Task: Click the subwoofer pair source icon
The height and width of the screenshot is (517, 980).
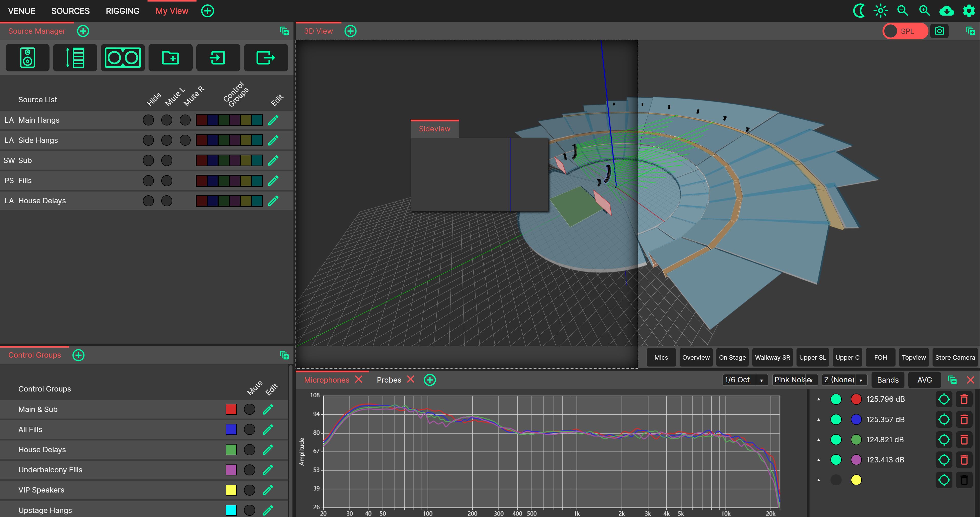Action: (x=122, y=58)
